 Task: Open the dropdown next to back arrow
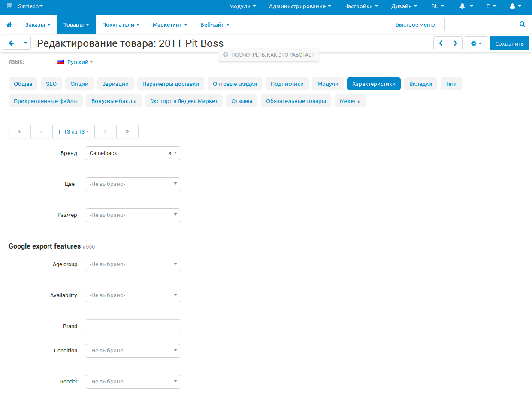point(25,43)
